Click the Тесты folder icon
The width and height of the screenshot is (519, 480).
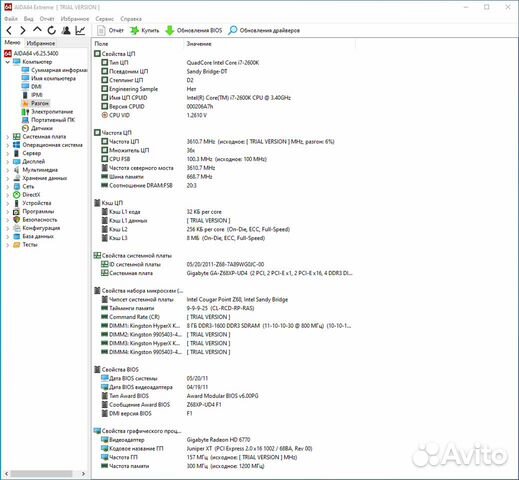pos(17,245)
